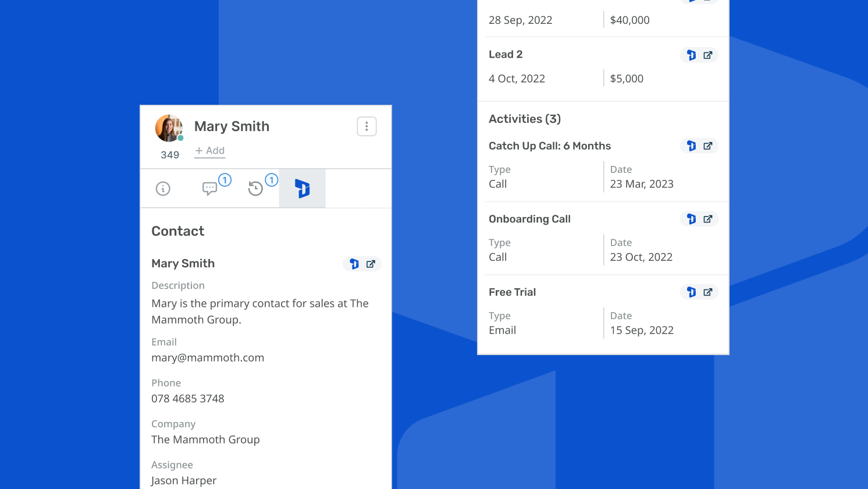Click Dynamics icon next to Onboarding Call

pyautogui.click(x=691, y=219)
